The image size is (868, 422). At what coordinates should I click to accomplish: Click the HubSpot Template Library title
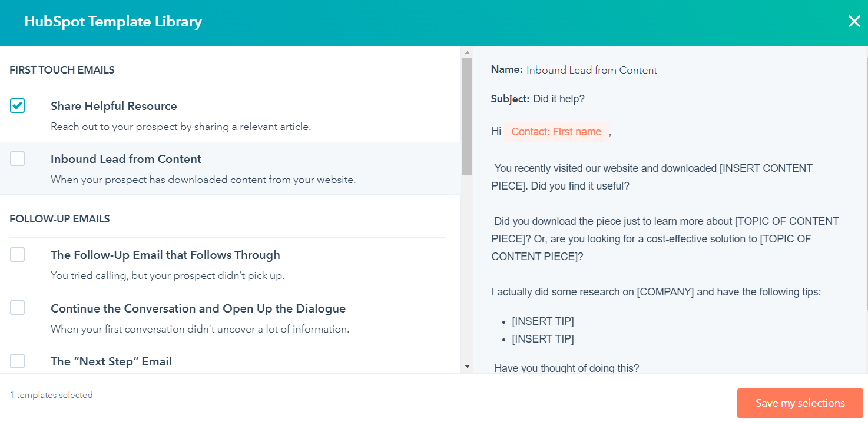[112, 21]
